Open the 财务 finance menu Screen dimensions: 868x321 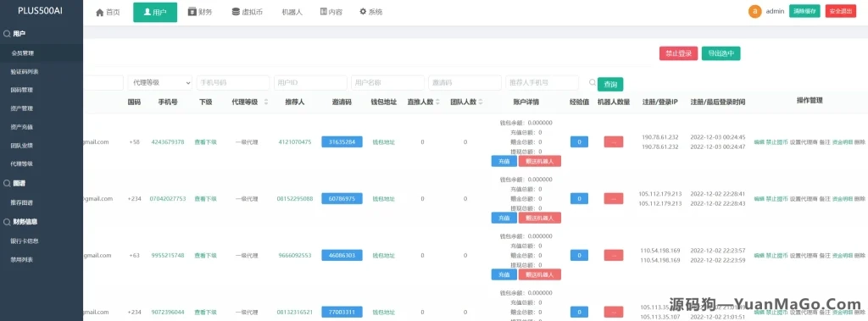point(200,12)
